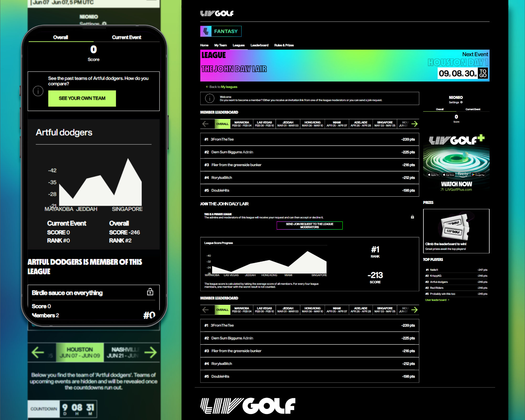The height and width of the screenshot is (420, 525).
Task: Click green right arrow below phone mockup
Action: [150, 352]
